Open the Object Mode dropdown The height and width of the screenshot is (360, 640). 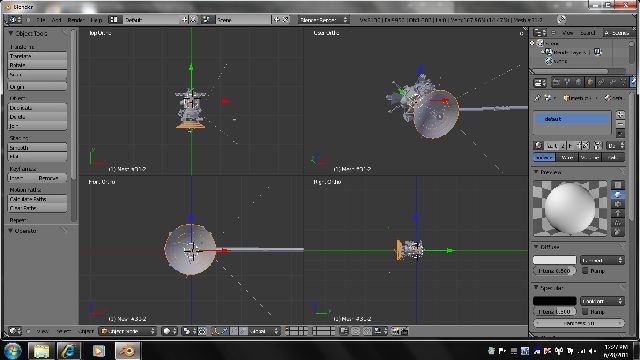pyautogui.click(x=128, y=331)
